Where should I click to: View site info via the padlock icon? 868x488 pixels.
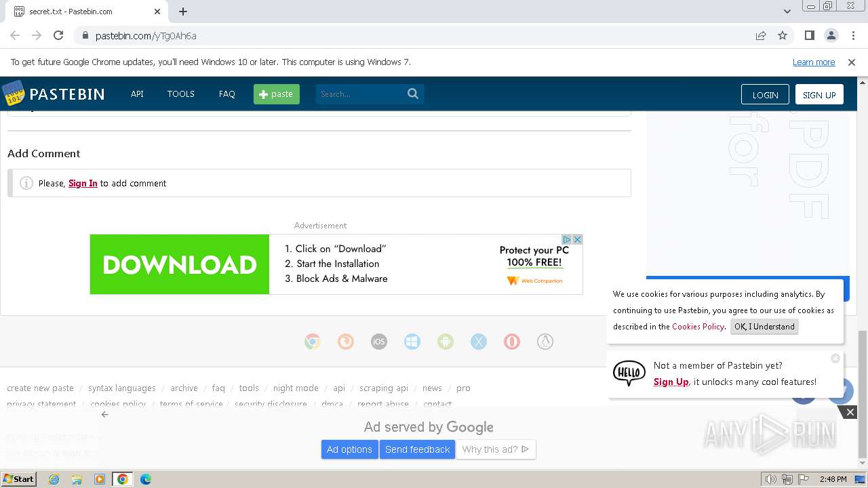pyautogui.click(x=85, y=35)
